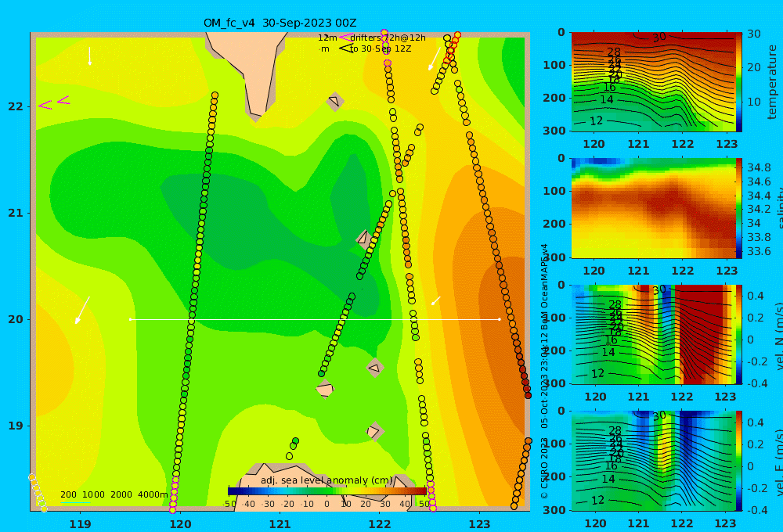Viewport: 783px width, 532px height.
Task: Click the 'adj. sea level anomaly (cm)' label
Action: coord(327,480)
